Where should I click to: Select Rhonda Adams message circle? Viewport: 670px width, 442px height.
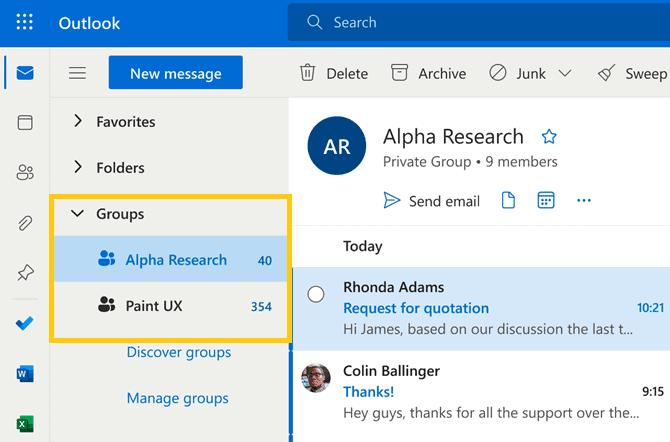coord(316,294)
